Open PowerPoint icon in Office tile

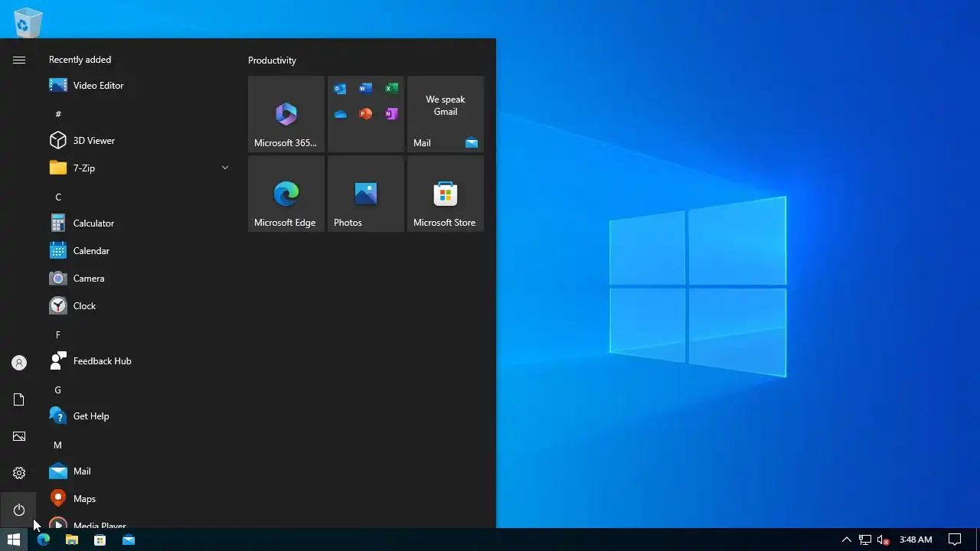click(x=366, y=114)
